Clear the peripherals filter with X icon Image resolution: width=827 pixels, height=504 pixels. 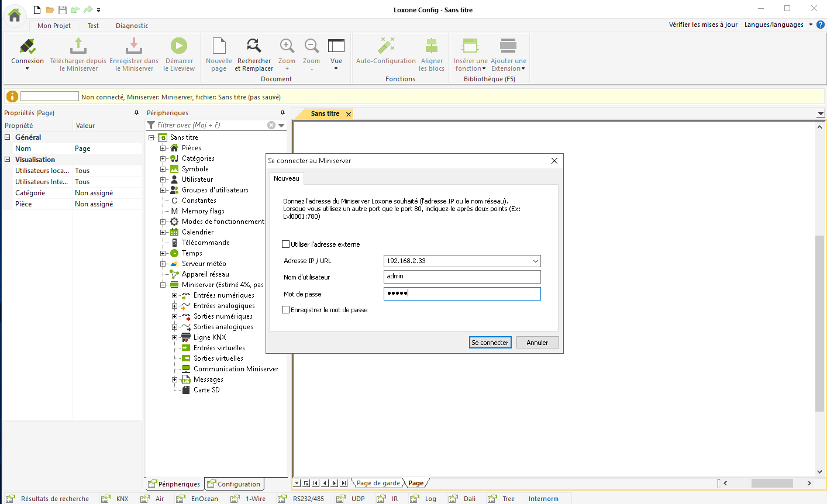(x=271, y=125)
